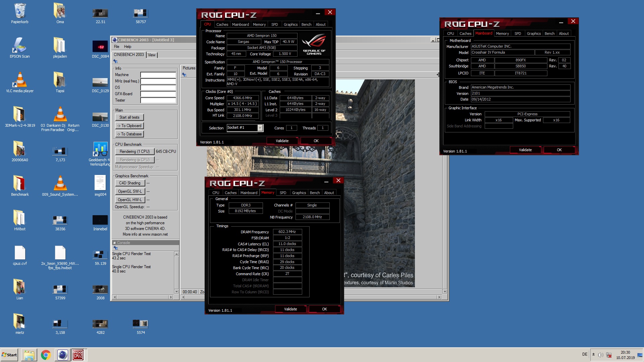Click the console horizontal scrollbar left arrow
The height and width of the screenshot is (362, 644).
115,297
